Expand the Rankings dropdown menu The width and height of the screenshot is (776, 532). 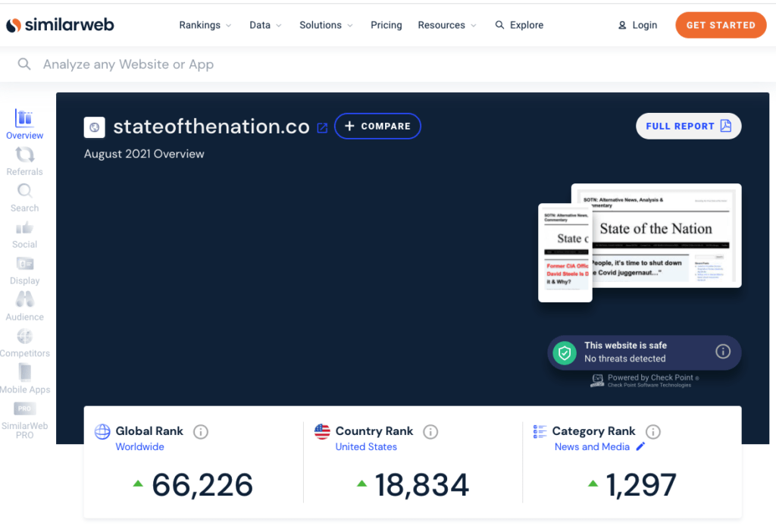click(205, 25)
